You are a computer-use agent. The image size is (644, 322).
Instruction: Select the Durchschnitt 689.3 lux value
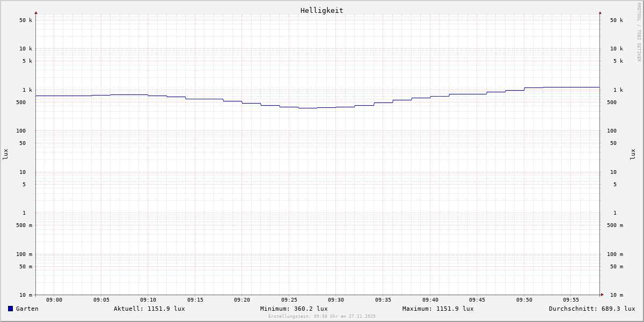coord(591,309)
